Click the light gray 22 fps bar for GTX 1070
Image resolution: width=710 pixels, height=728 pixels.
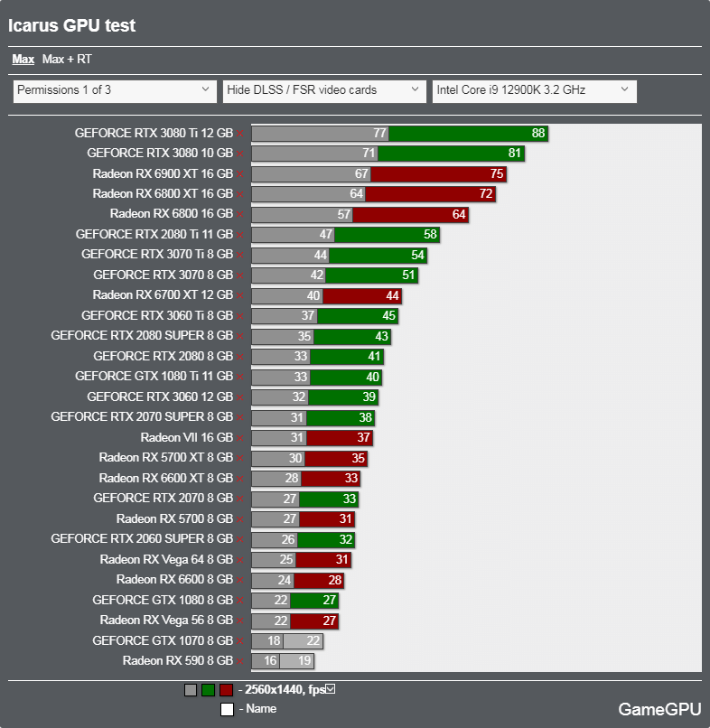pos(304,641)
